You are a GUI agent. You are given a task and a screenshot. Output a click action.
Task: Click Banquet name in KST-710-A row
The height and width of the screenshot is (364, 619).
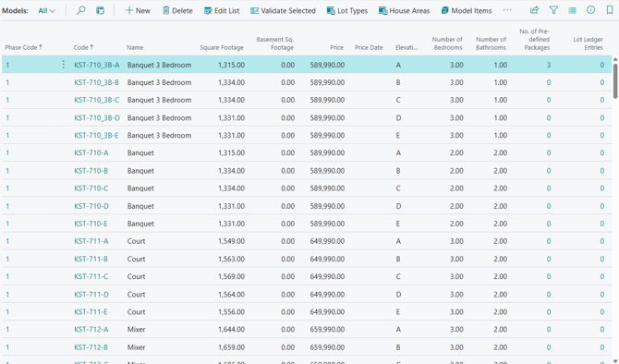140,152
